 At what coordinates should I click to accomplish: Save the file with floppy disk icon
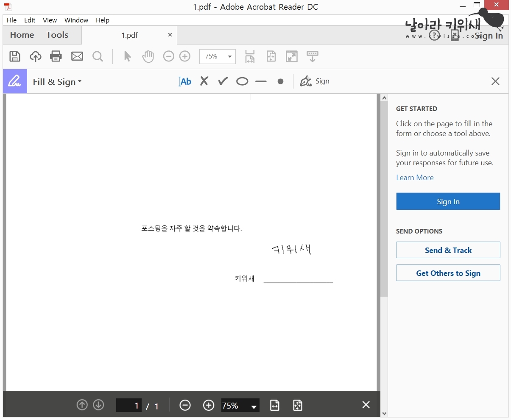pos(15,56)
